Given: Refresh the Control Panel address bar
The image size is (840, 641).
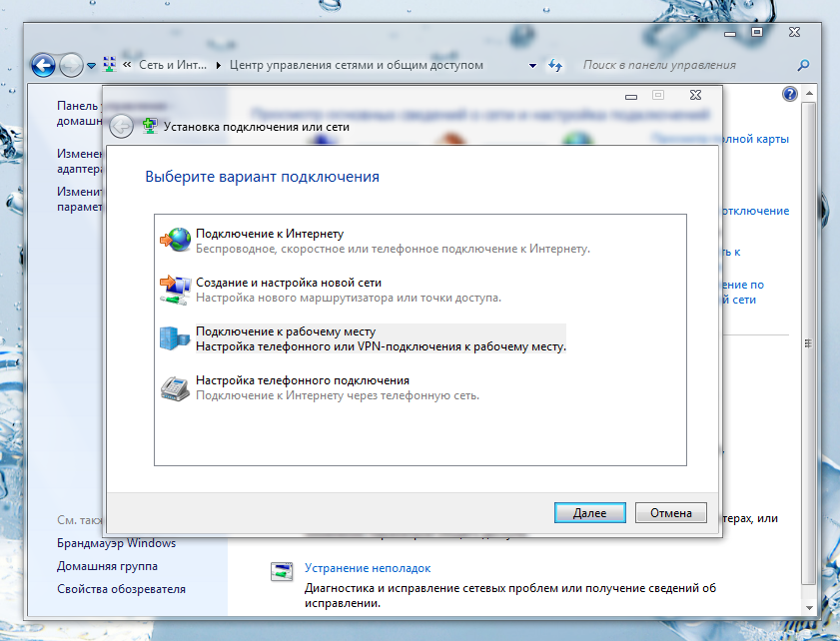Looking at the screenshot, I should tap(556, 66).
